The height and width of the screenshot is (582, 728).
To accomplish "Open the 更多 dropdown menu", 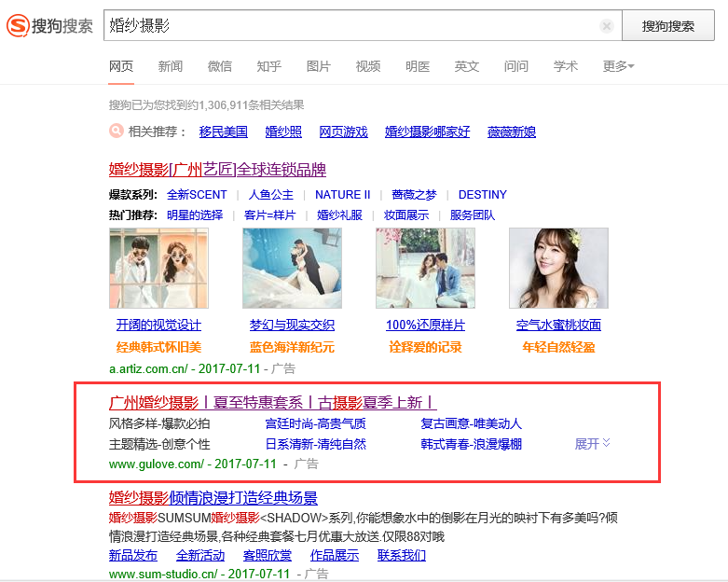I will point(618,66).
